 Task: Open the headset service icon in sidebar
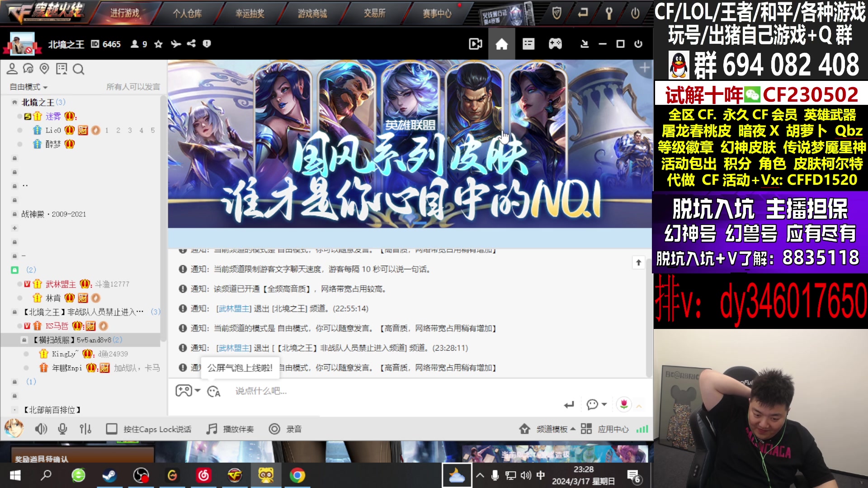tap(28, 69)
